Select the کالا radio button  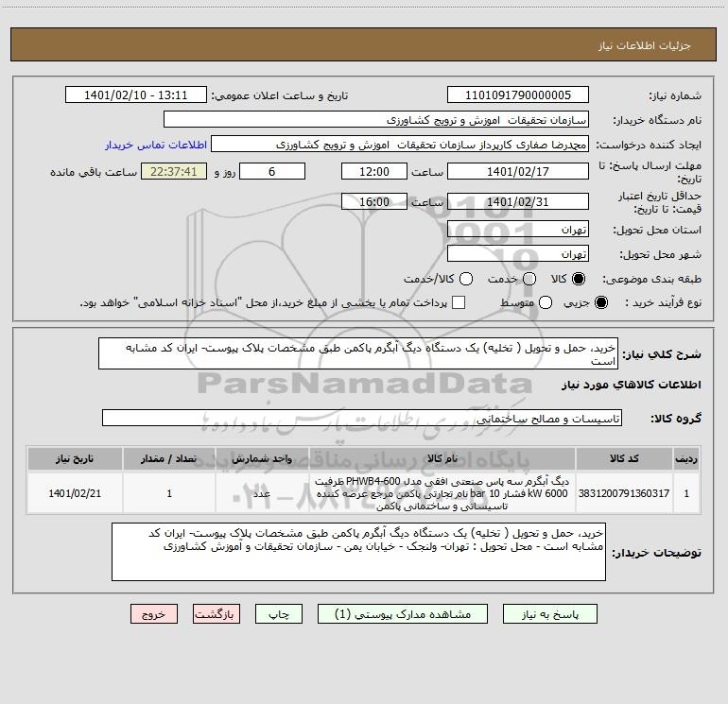pos(579,279)
